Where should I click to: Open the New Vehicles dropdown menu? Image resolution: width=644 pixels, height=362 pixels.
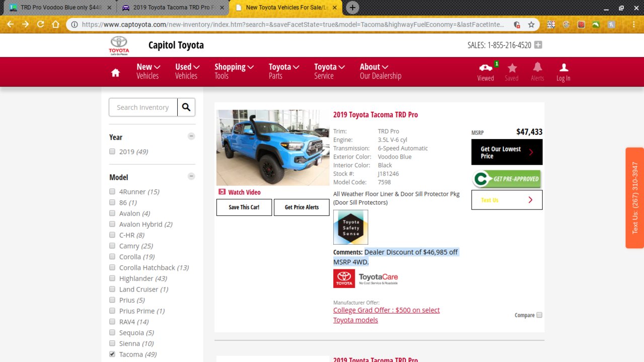[x=148, y=71]
